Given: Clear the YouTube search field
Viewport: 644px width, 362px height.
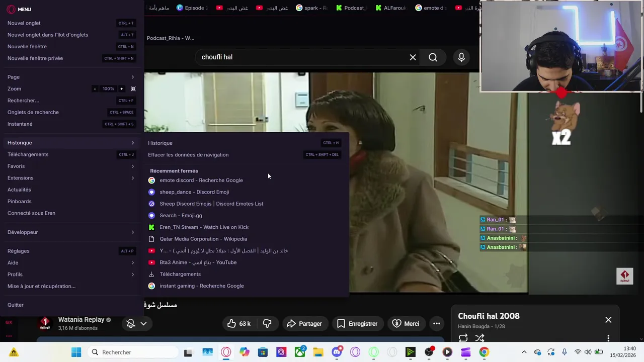Looking at the screenshot, I should pos(413,57).
